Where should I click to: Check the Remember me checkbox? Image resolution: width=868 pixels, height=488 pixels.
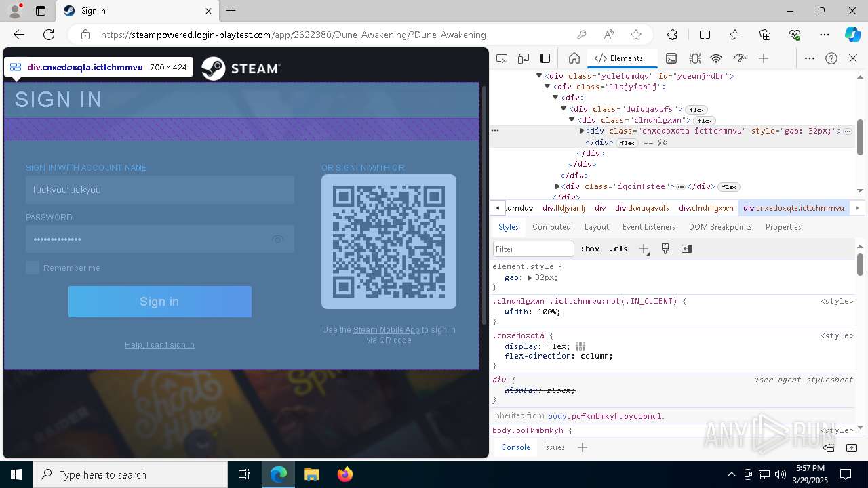33,268
